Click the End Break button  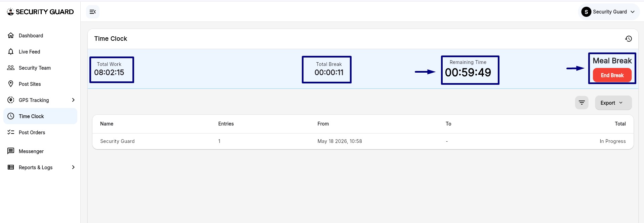click(x=612, y=75)
